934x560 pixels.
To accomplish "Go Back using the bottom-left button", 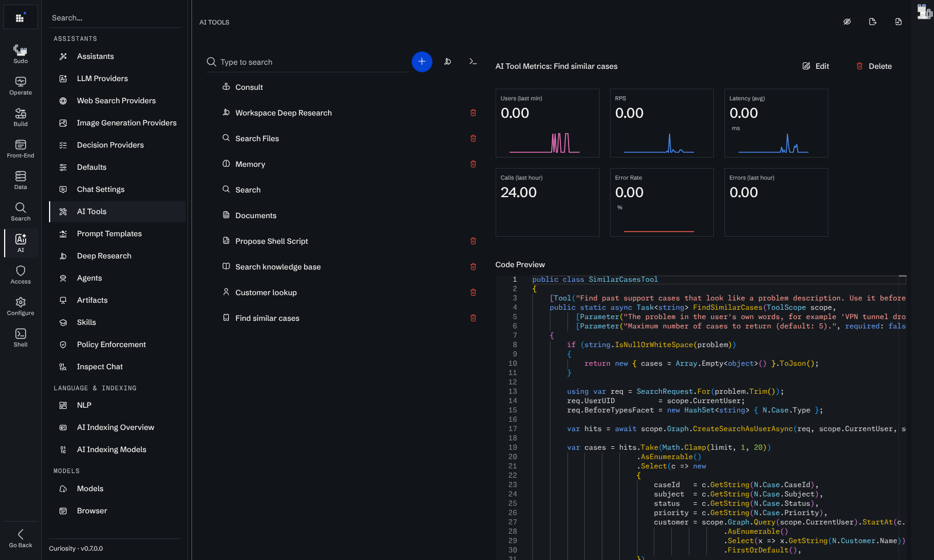I will pyautogui.click(x=20, y=538).
